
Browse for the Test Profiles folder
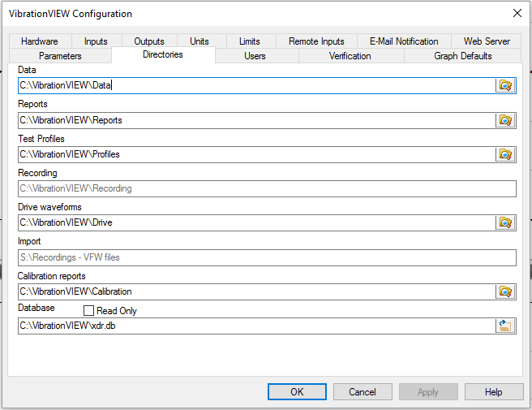(x=505, y=154)
